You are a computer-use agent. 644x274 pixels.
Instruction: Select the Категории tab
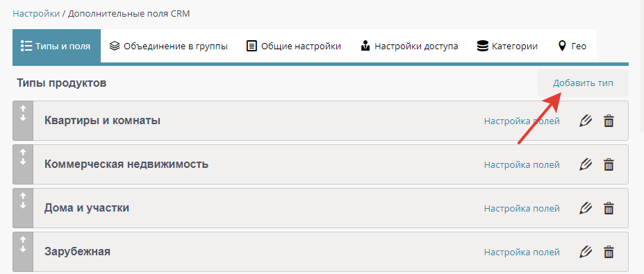tap(507, 46)
